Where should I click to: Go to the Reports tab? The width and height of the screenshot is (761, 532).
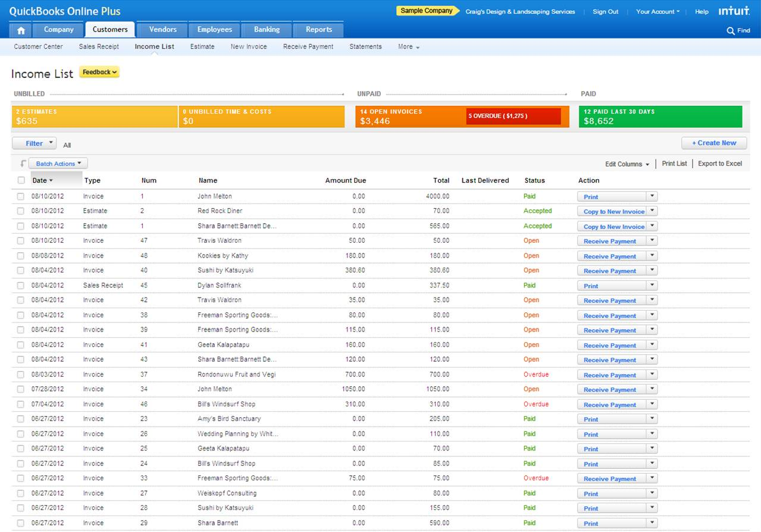pos(319,30)
